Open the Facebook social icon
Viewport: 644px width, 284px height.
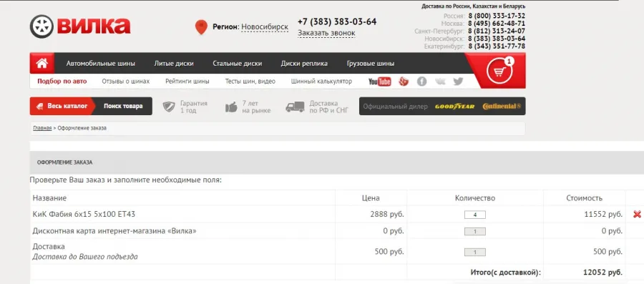point(421,82)
